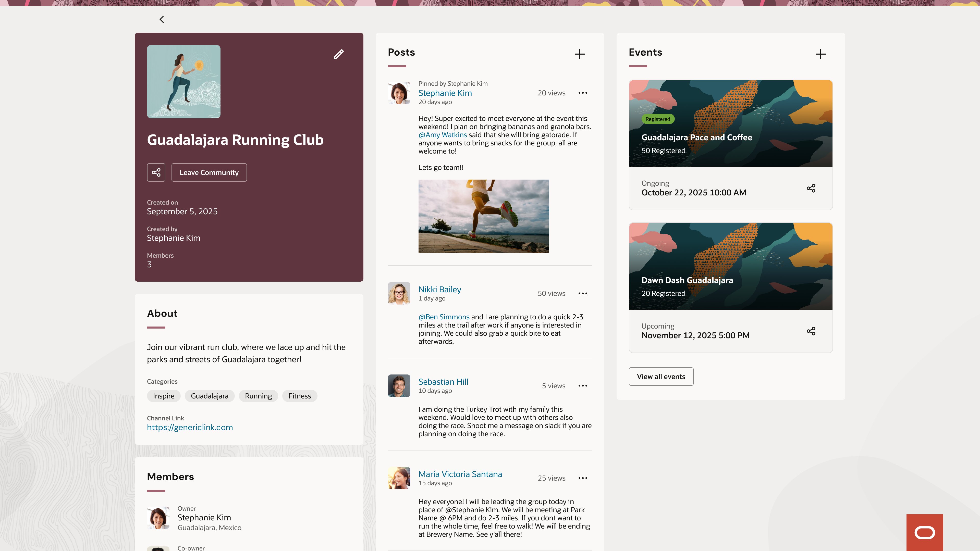Open more options on Nikki Bailey's post
This screenshot has width=980, height=551.
[583, 293]
